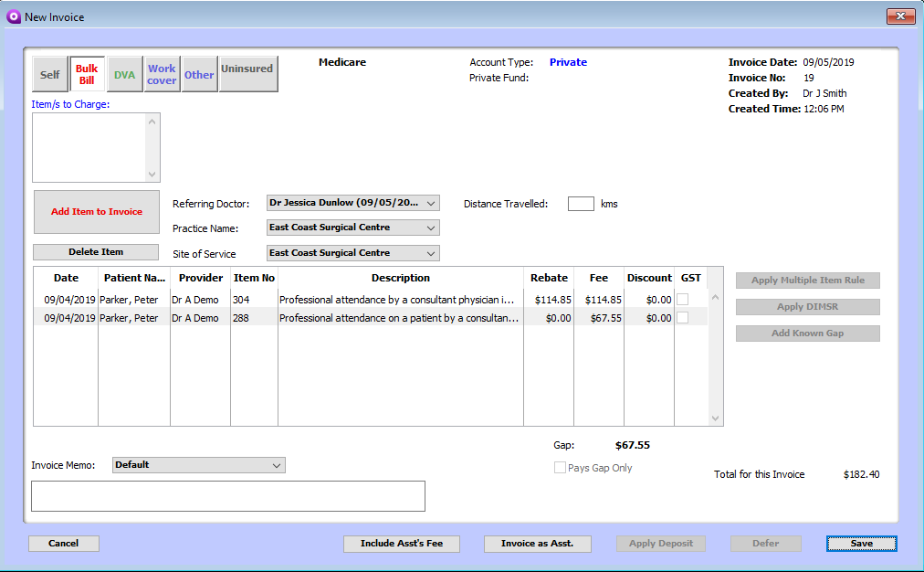Expand the Practice Name dropdown
924x572 pixels.
click(x=352, y=228)
